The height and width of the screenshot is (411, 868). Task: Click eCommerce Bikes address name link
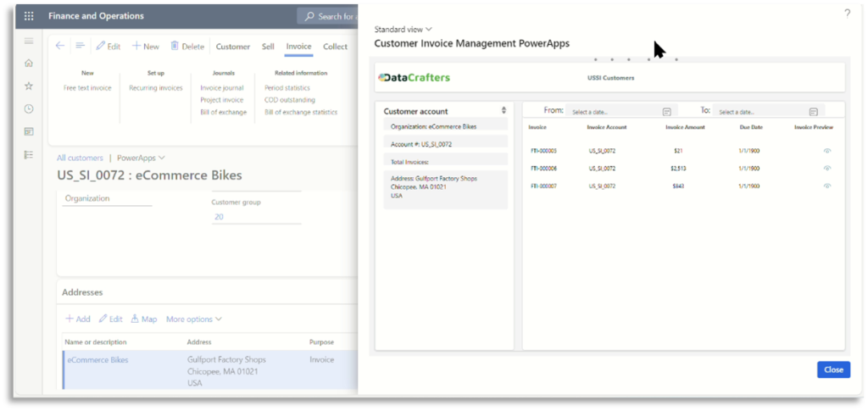[x=97, y=359]
